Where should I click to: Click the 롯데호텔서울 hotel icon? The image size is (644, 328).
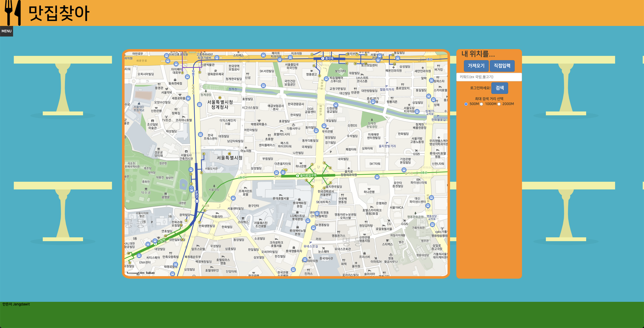coord(280,195)
